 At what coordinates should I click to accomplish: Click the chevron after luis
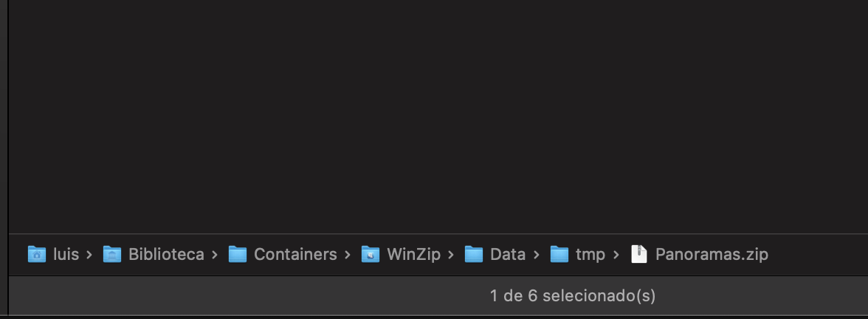(89, 255)
